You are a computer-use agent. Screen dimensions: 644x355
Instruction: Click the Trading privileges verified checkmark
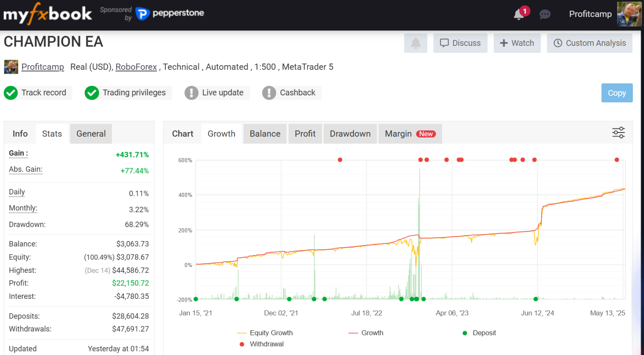(92, 93)
